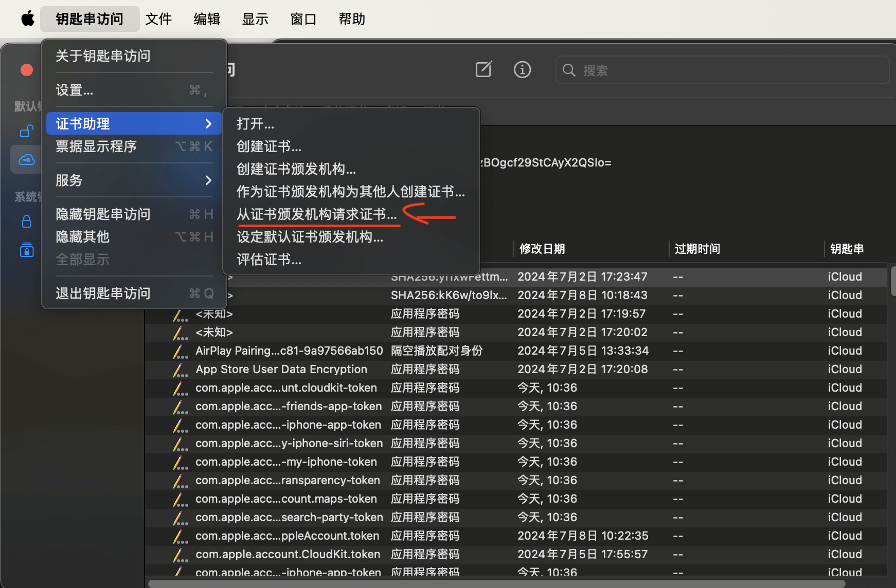Choose 设定默认证书颁发机构... submenu item
Screen dimensions: 896x588
pos(351,237)
